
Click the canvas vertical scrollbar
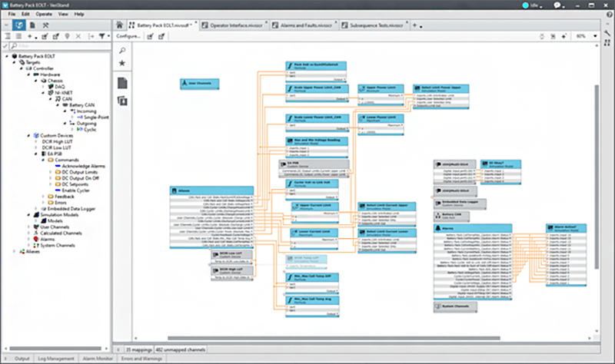[x=597, y=177]
